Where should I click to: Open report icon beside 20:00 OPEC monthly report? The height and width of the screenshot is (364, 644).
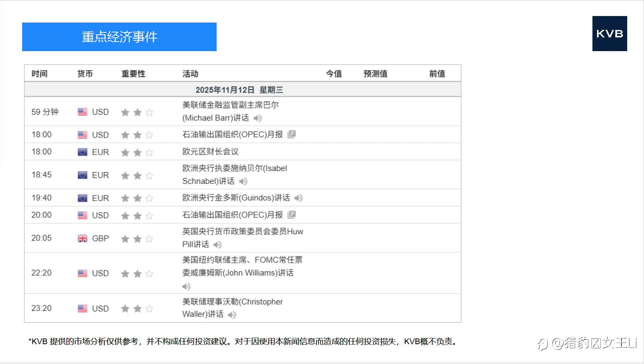[x=292, y=215]
